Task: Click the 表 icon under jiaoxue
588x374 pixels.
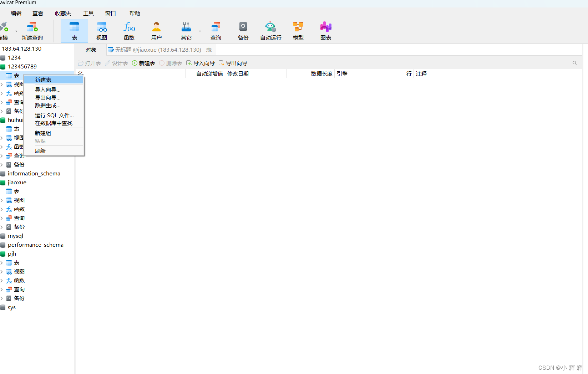Action: [x=9, y=191]
